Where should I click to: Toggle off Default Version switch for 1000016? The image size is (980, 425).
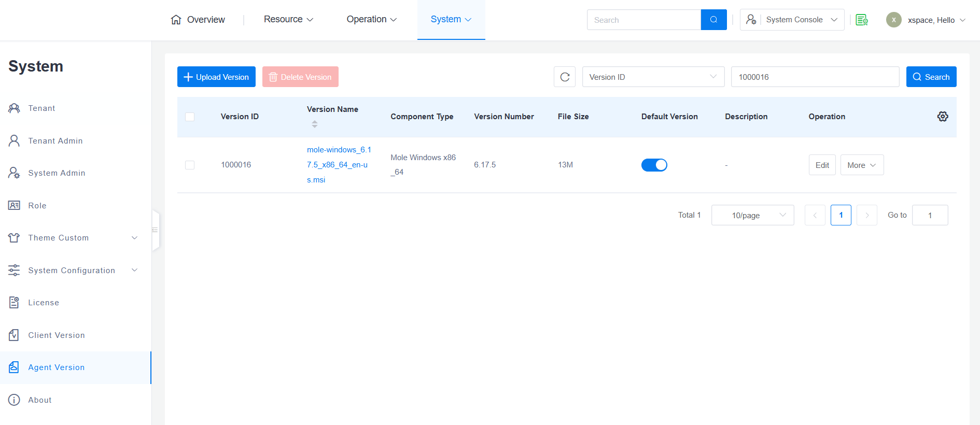point(654,165)
